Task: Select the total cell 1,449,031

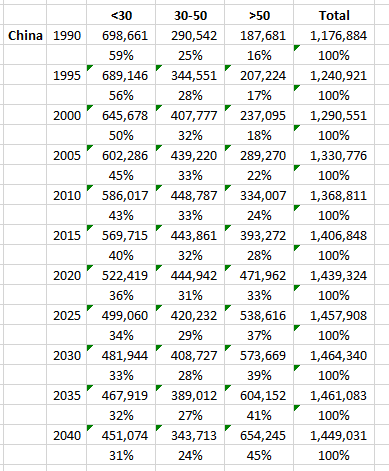Action: point(334,435)
